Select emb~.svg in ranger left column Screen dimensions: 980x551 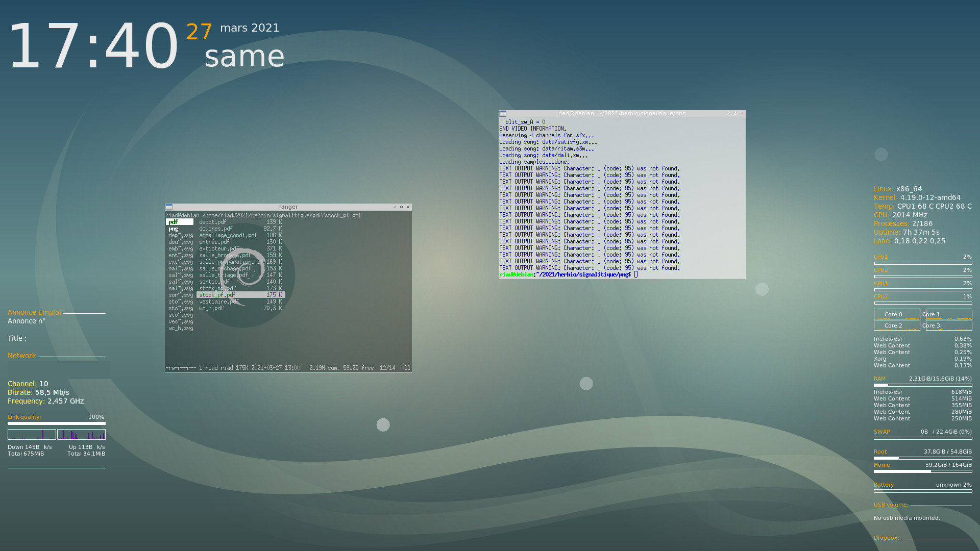pyautogui.click(x=181, y=248)
